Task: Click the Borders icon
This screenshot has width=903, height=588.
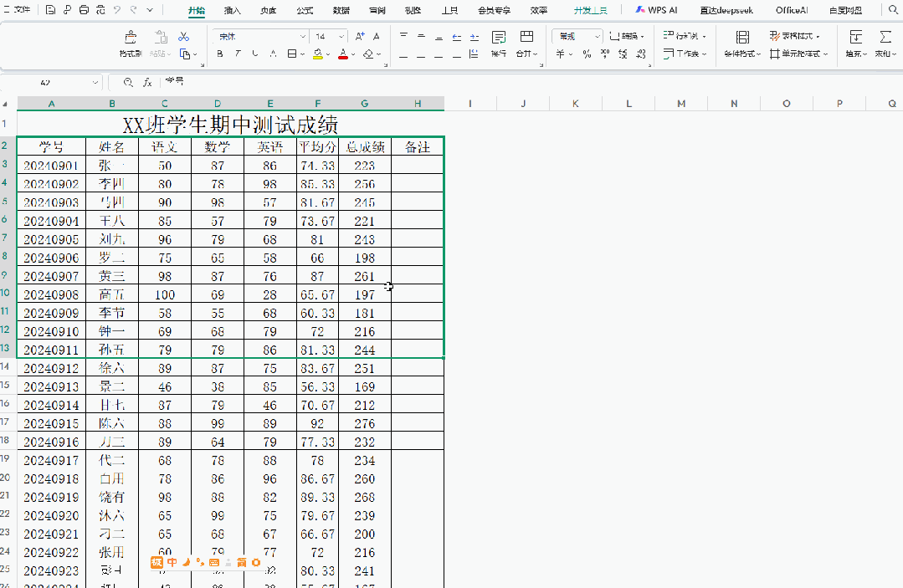Action: 292,54
